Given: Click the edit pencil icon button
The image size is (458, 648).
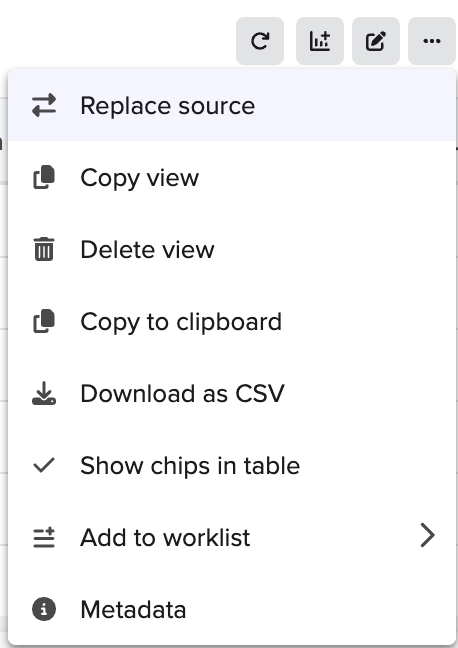Looking at the screenshot, I should [x=376, y=41].
